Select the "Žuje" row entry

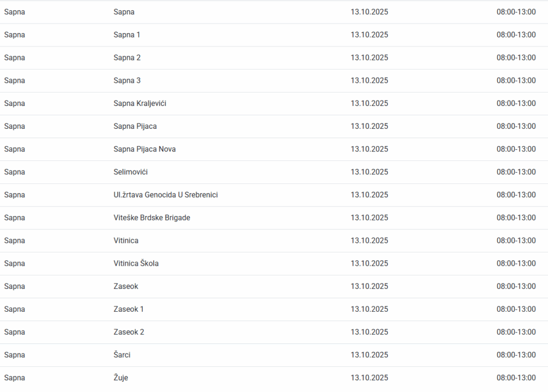pos(121,378)
